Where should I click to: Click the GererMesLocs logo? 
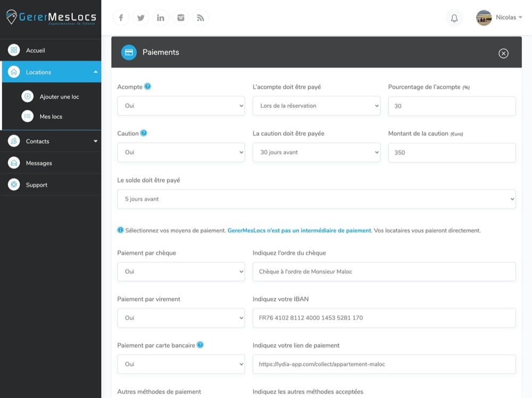pos(51,17)
